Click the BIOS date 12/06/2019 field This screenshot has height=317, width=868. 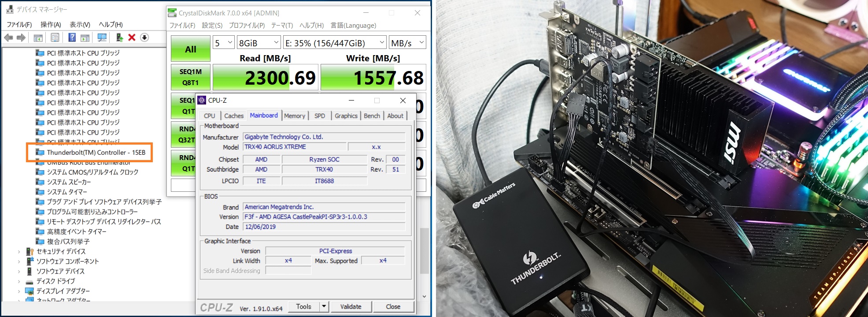[x=324, y=227]
